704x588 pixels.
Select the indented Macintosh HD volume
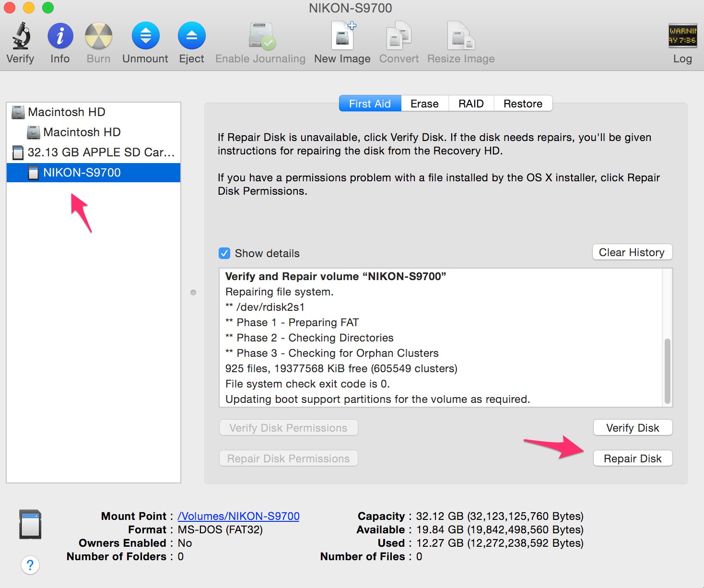(x=94, y=132)
